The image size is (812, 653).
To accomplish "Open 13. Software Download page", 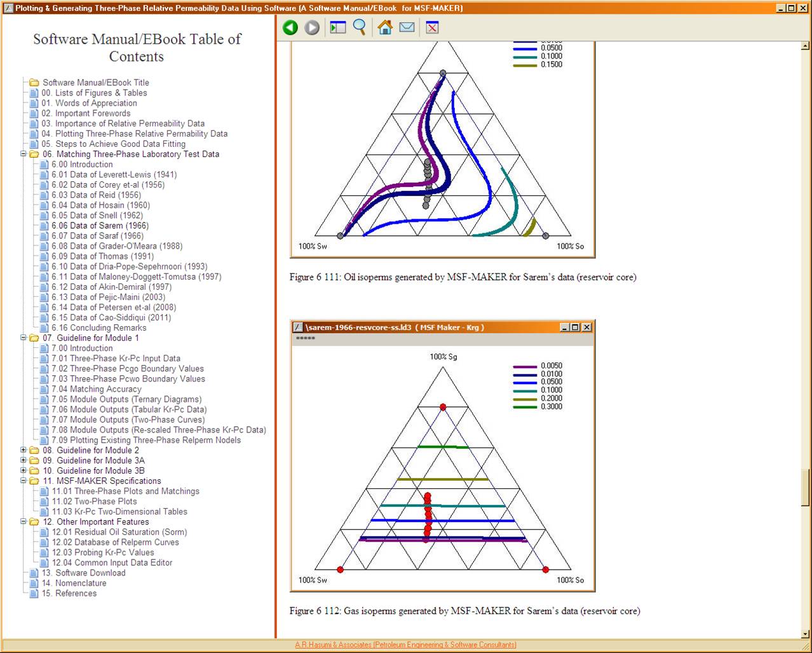I will click(83, 573).
